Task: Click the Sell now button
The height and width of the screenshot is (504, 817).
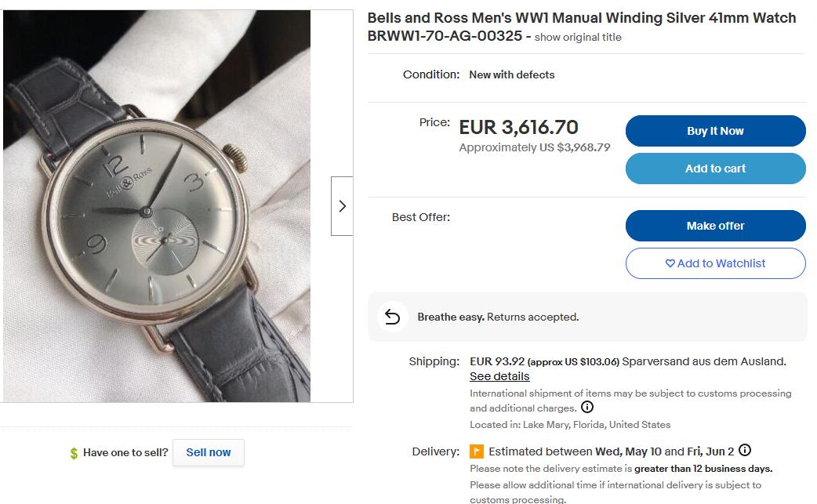Action: click(209, 452)
